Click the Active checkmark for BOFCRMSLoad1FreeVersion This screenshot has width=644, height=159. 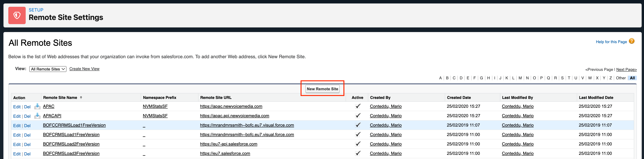click(358, 135)
